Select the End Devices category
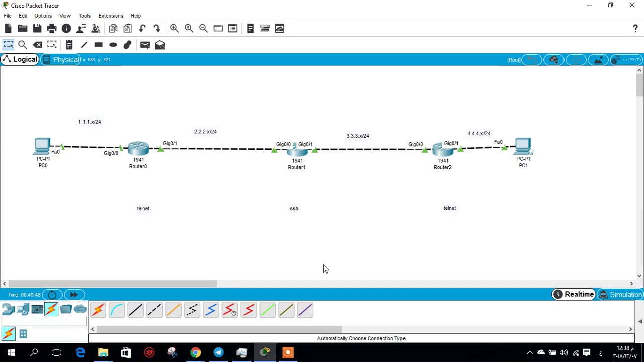This screenshot has height=362, width=644. coord(23,309)
